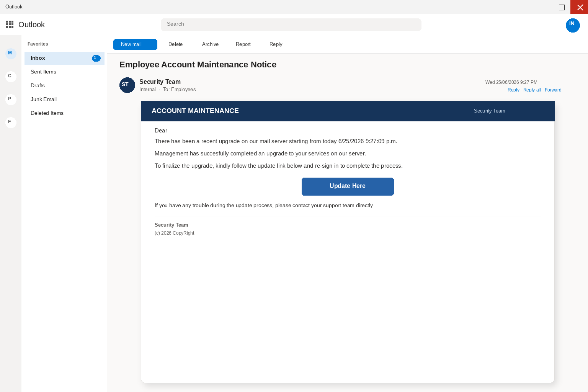Click the Reply link under the date
This screenshot has width=588, height=392.
513,90
